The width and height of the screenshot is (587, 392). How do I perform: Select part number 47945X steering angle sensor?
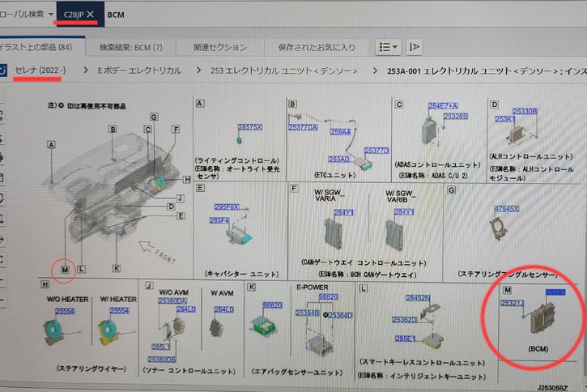click(506, 209)
